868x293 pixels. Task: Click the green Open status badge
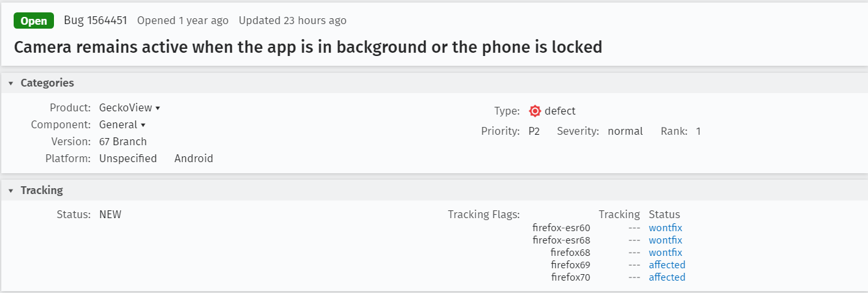34,21
